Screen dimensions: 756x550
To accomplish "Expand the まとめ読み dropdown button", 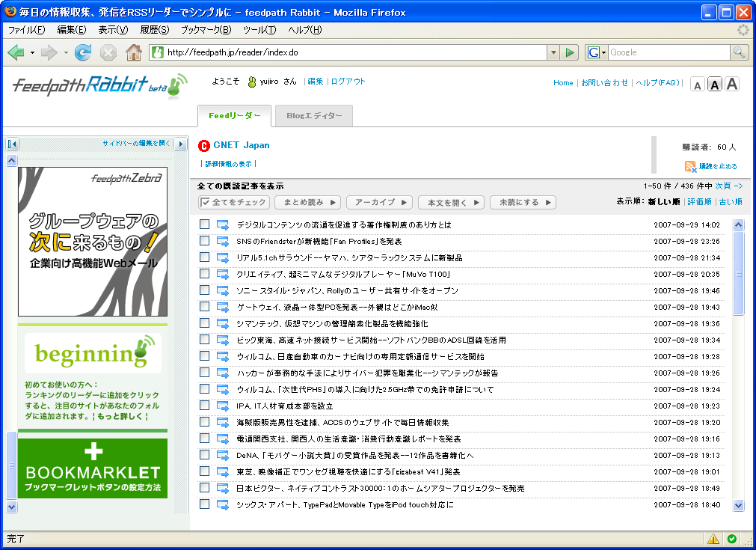I will (x=307, y=203).
